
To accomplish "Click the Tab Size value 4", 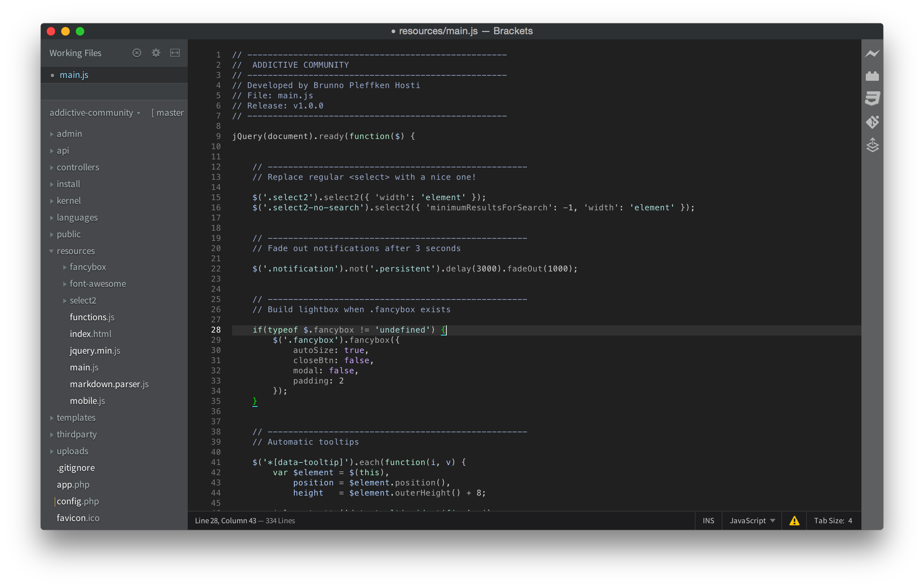I will (850, 520).
